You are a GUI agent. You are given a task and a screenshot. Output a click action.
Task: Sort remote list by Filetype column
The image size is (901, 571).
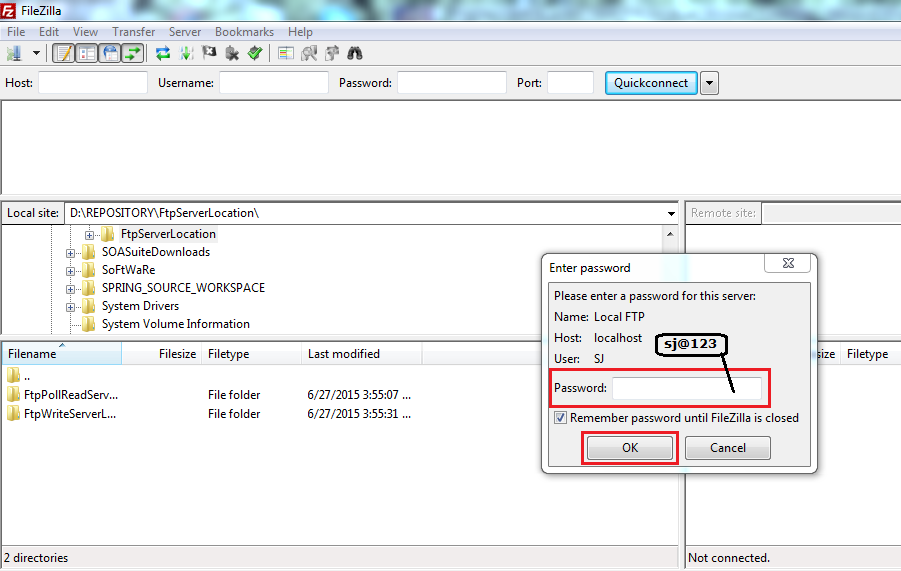[x=870, y=354]
